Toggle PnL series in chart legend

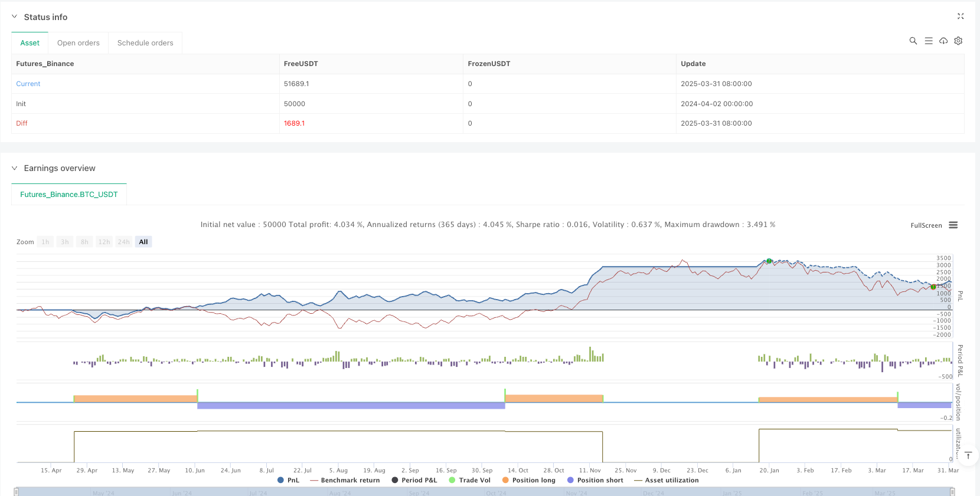coord(288,480)
